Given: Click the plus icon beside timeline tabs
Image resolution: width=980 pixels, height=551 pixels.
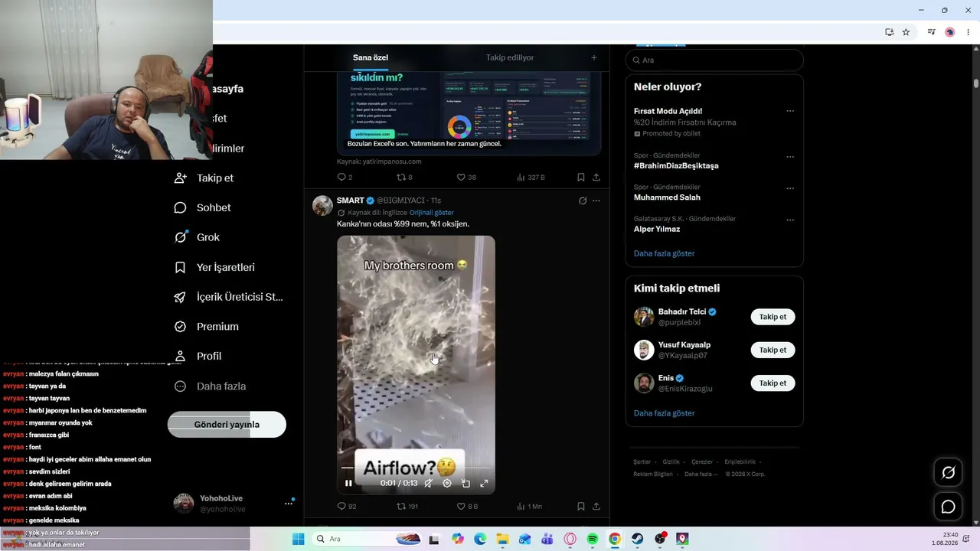Looking at the screenshot, I should point(593,57).
